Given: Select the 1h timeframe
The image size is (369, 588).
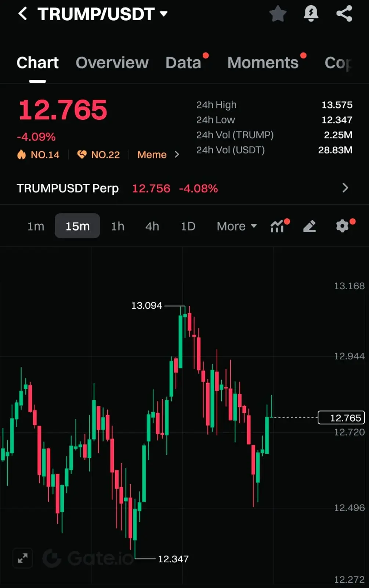Looking at the screenshot, I should pos(117,226).
